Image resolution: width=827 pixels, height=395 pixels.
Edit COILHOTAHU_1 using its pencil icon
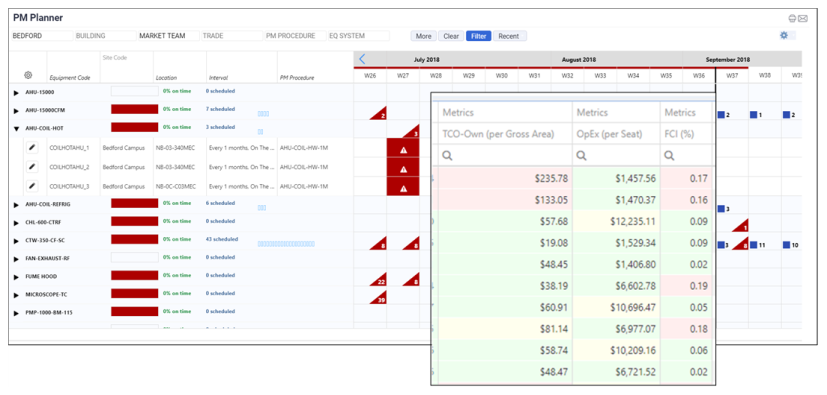[x=32, y=148]
